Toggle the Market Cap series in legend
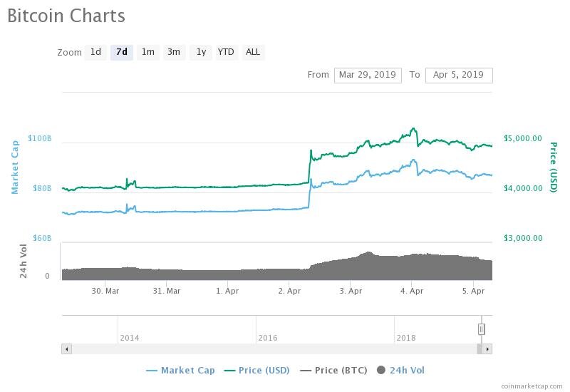The width and height of the screenshot is (570, 392). click(x=180, y=371)
